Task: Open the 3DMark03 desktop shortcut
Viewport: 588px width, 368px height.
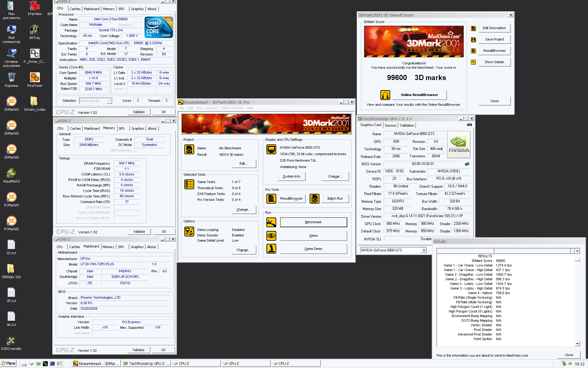Action: point(11,104)
